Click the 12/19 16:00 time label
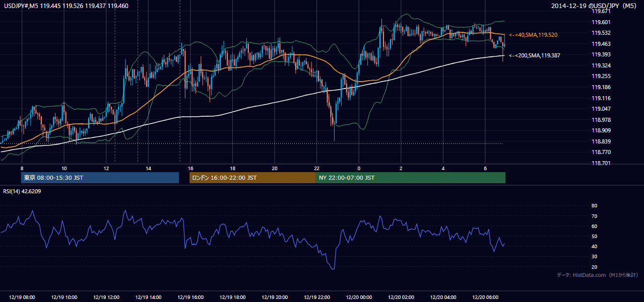The width and height of the screenshot is (644, 302). coord(190,297)
